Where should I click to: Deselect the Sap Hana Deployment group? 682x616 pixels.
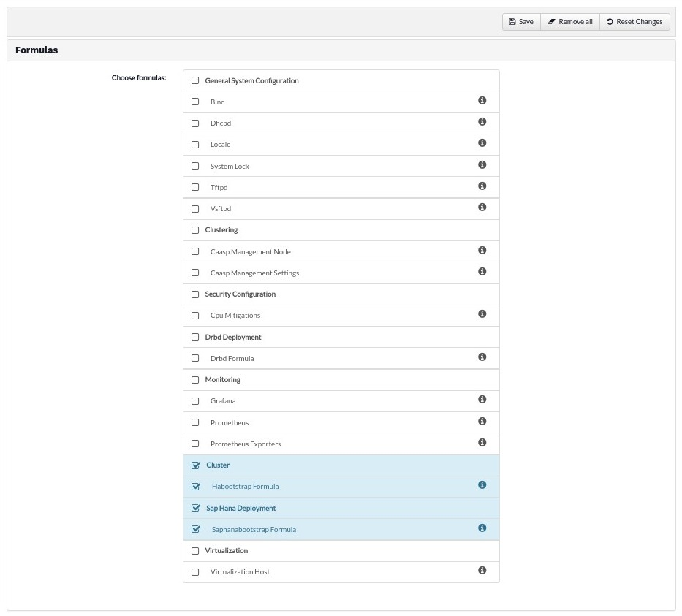[x=195, y=508]
